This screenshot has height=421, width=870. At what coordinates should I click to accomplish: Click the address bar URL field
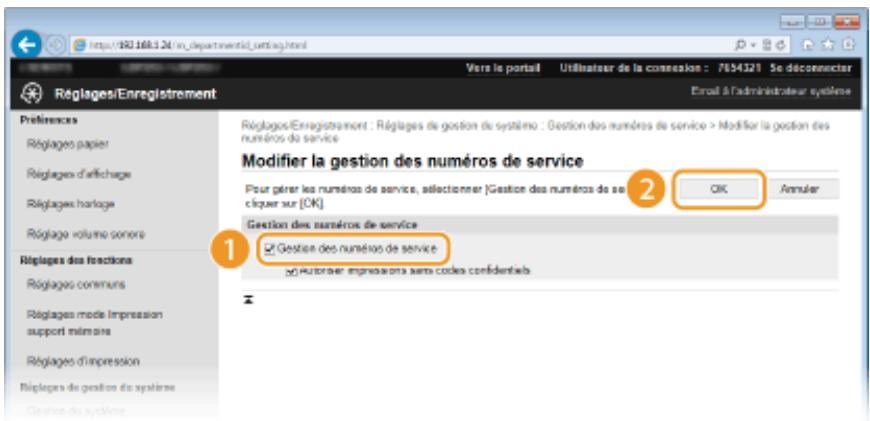(x=397, y=45)
